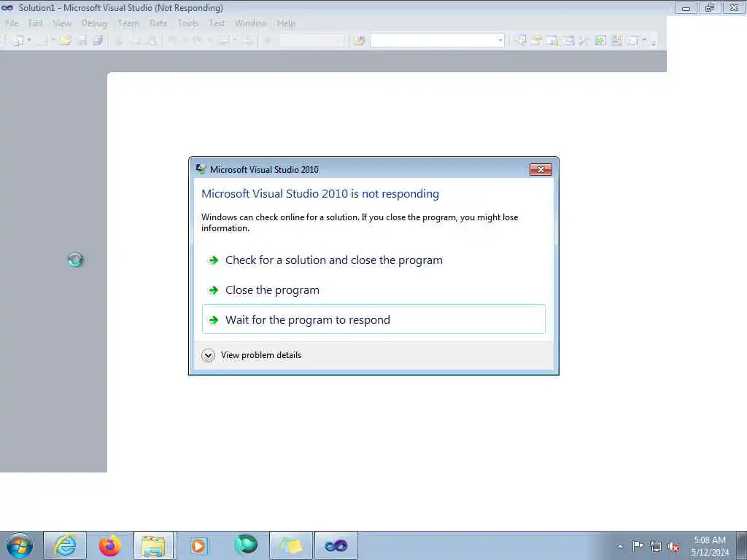This screenshot has height=560, width=747.
Task: Click the Toolbox hammer-and-wrench toolbar icon
Action: [x=584, y=41]
